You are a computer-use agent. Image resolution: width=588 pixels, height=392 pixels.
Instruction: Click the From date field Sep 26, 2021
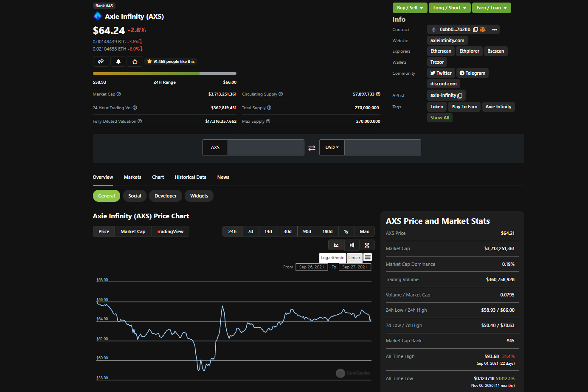coord(312,267)
